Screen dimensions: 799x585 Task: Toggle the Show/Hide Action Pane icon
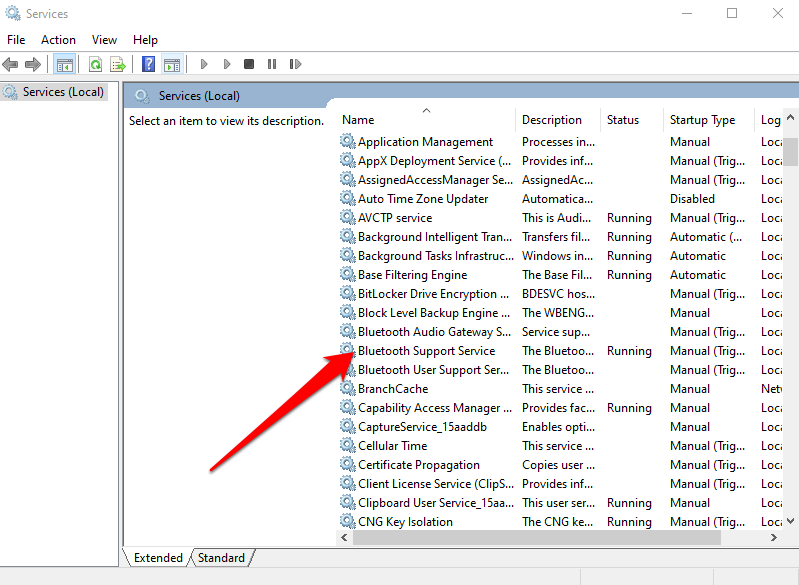(171, 64)
